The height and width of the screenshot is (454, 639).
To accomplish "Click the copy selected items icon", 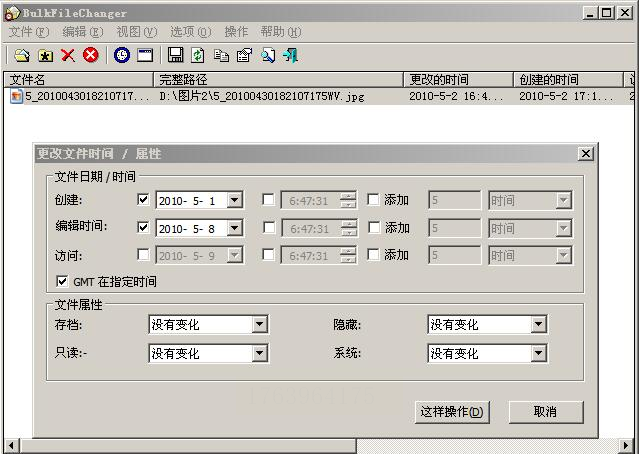I will point(221,55).
